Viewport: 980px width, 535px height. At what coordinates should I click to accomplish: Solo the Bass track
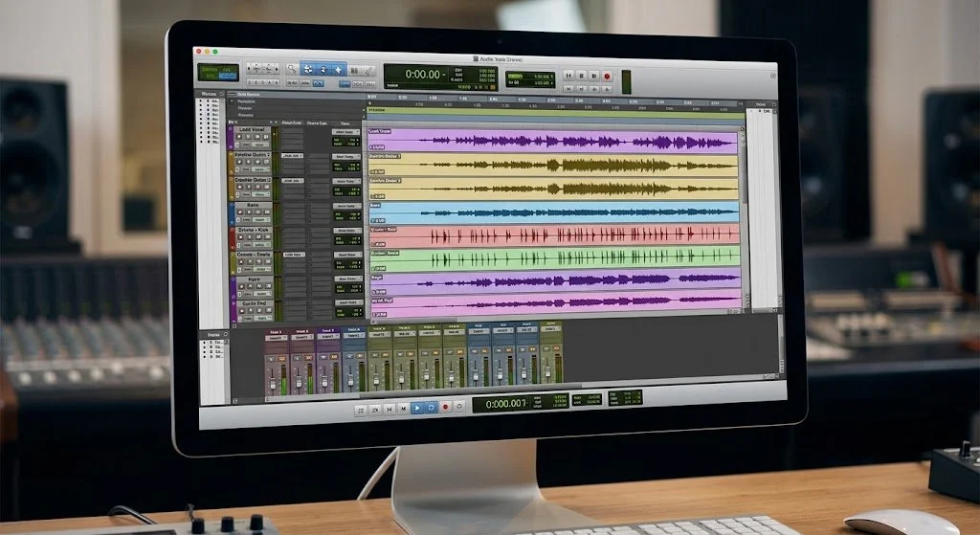tap(260, 212)
